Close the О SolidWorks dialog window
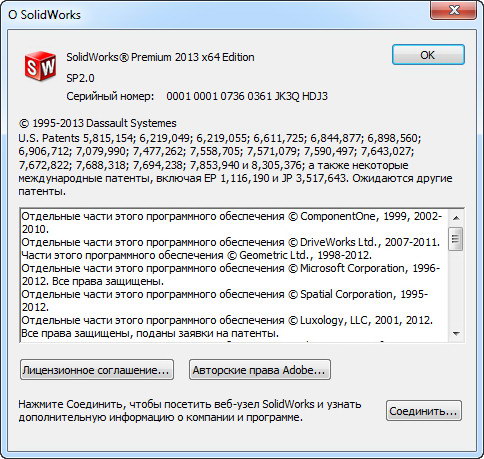 point(454,10)
